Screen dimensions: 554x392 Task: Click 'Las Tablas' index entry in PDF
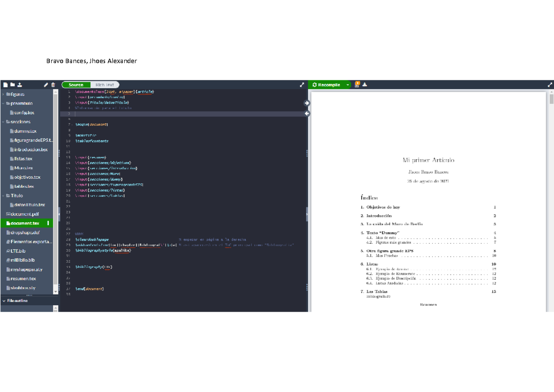(x=377, y=291)
